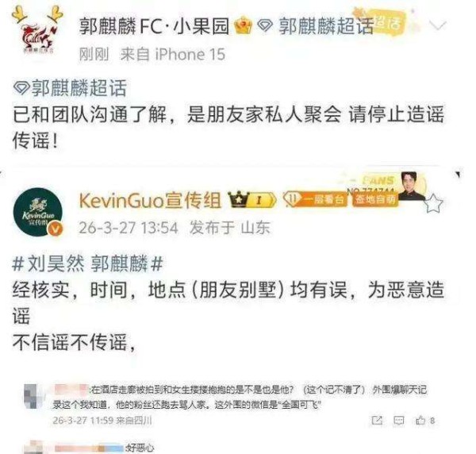
Task: Reply to the comment via the speech bubble icon
Action: 398,421
